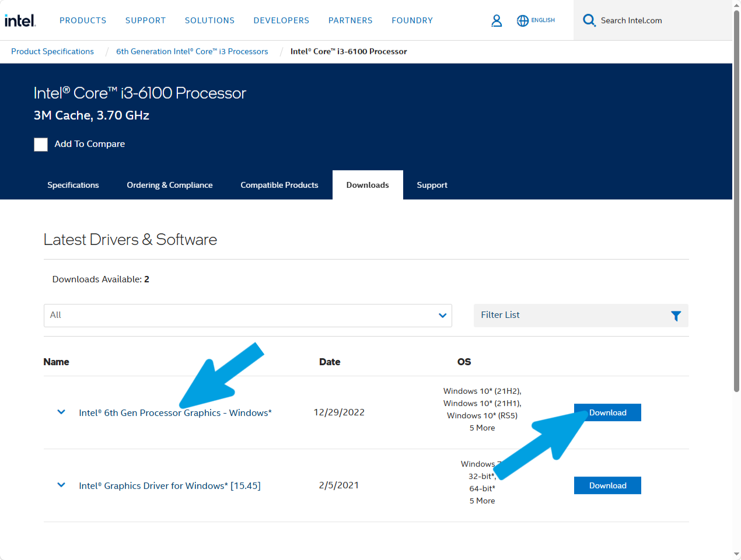Screen dimensions: 741x560
Task: Go to Product Specifications breadcrumb
Action: (x=53, y=51)
